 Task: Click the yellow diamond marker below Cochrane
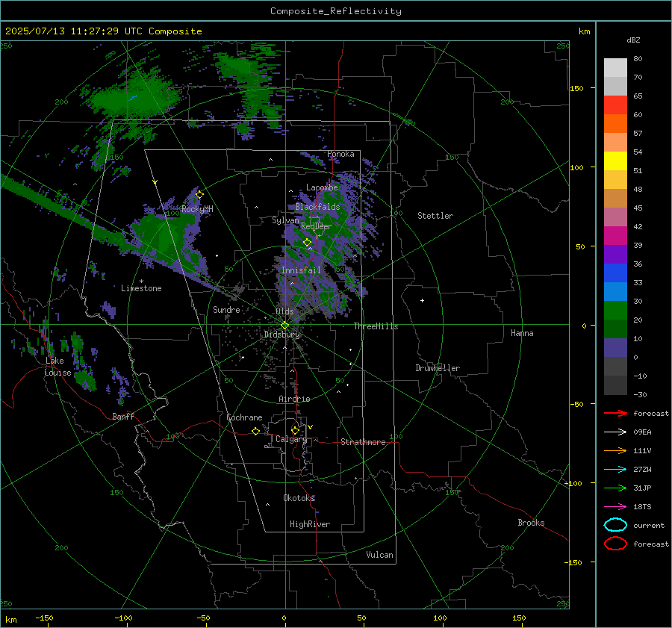(x=255, y=432)
